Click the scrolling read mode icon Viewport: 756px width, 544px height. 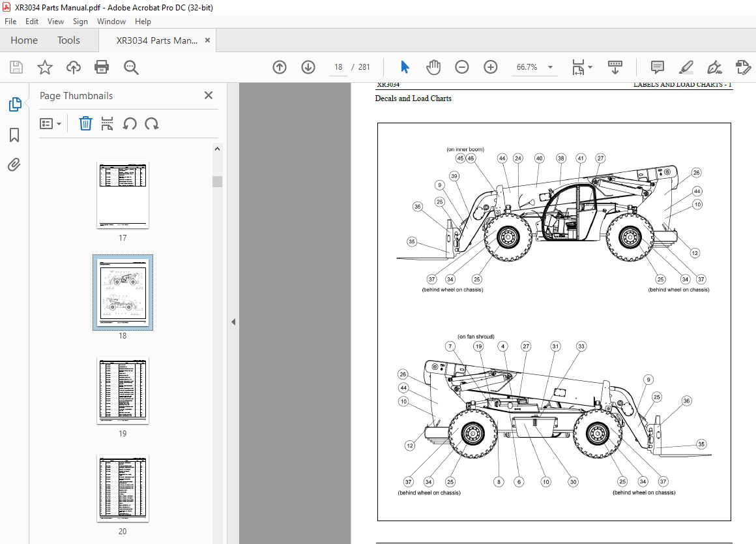615,67
